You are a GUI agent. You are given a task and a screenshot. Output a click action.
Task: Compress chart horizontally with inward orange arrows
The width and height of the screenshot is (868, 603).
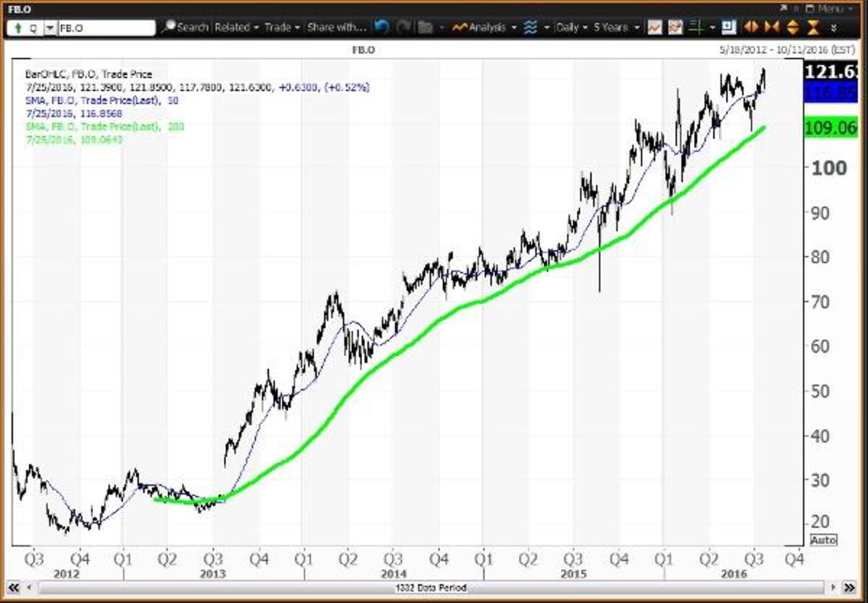tap(772, 27)
